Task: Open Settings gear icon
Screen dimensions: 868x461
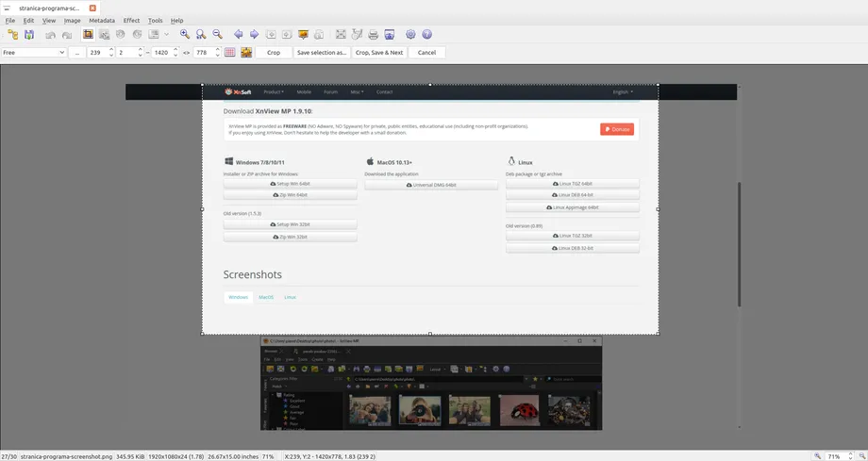Action: click(410, 34)
